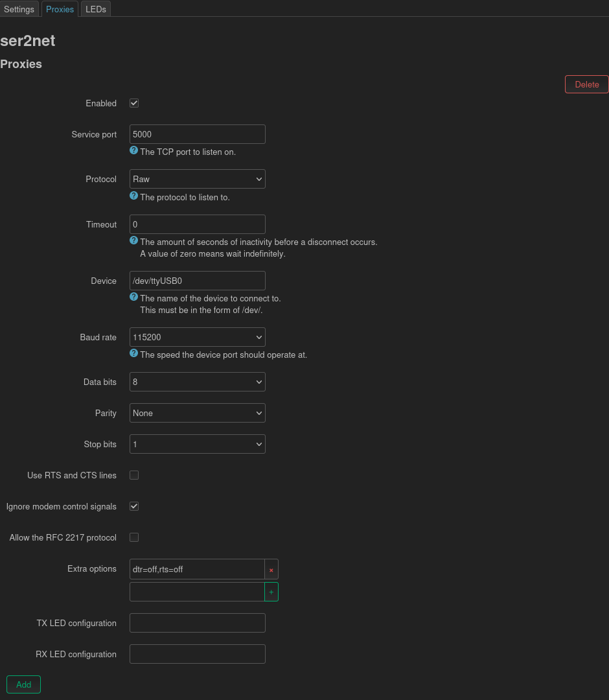Open the Stop bits dropdown
This screenshot has height=700, width=609.
coord(197,444)
